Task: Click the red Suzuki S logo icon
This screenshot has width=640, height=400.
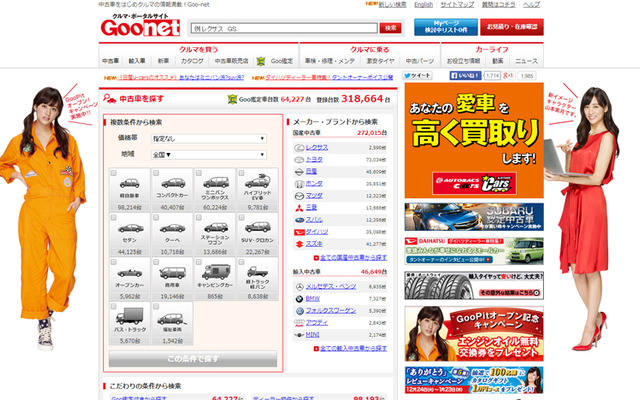Action: point(300,244)
